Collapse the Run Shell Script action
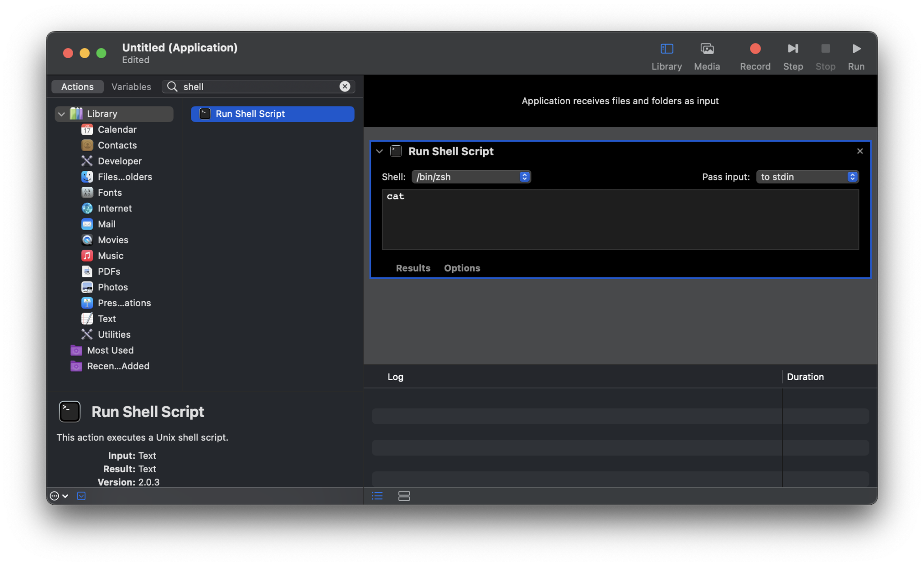Viewport: 924px width, 566px height. (x=379, y=152)
